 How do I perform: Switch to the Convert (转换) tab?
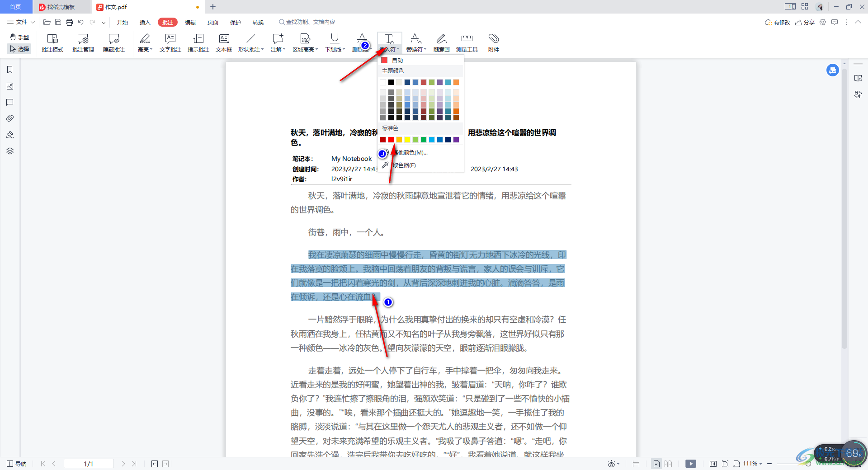pyautogui.click(x=258, y=22)
